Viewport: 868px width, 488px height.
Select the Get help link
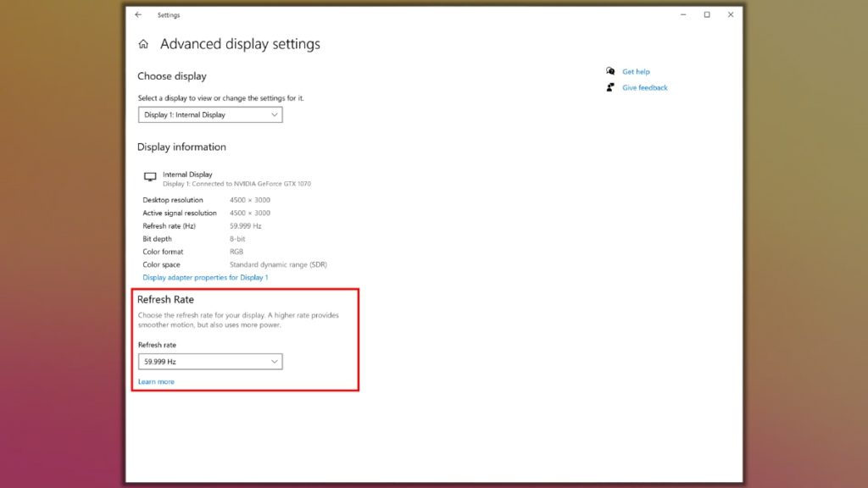(x=635, y=71)
